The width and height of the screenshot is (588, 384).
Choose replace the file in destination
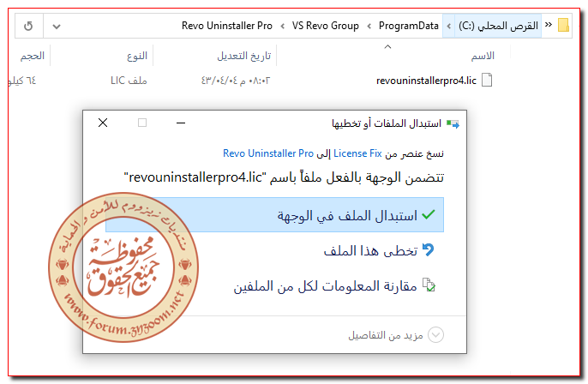[x=274, y=215]
